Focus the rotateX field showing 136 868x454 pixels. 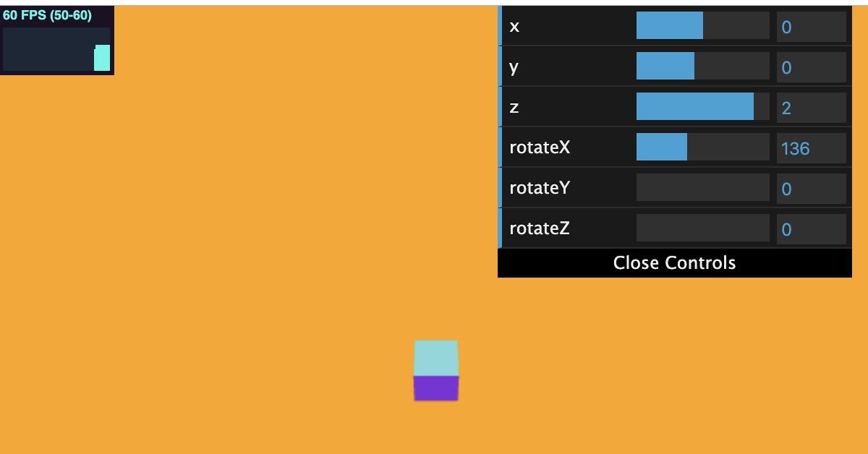pos(811,148)
